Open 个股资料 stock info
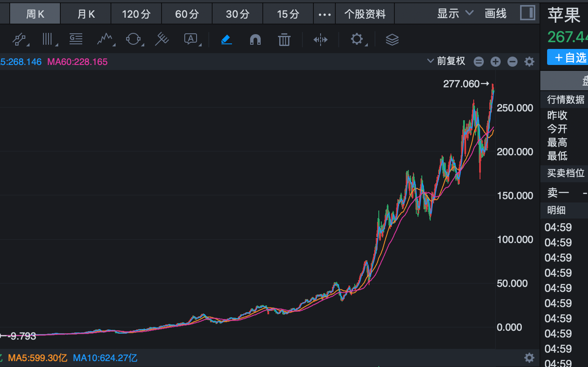This screenshot has height=367, width=588. [365, 14]
